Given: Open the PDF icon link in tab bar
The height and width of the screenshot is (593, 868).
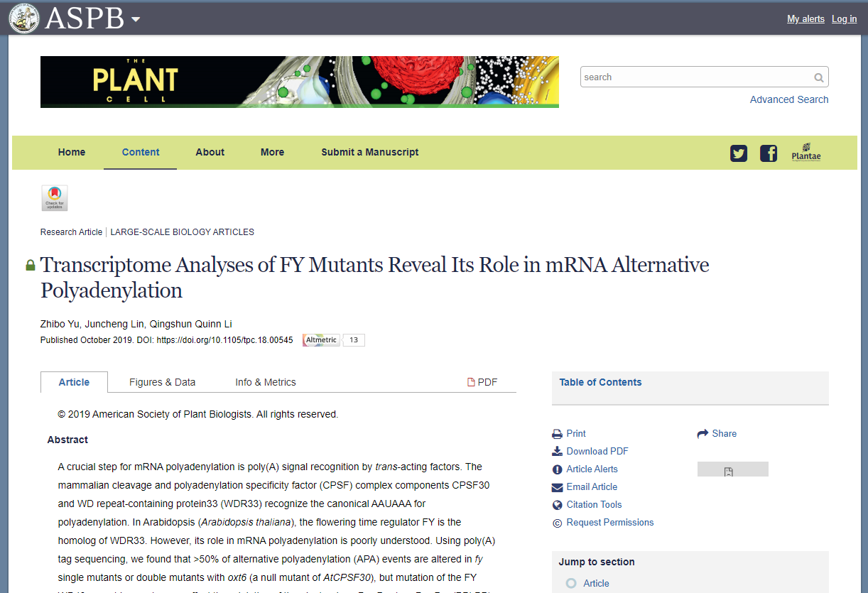Looking at the screenshot, I should point(482,382).
